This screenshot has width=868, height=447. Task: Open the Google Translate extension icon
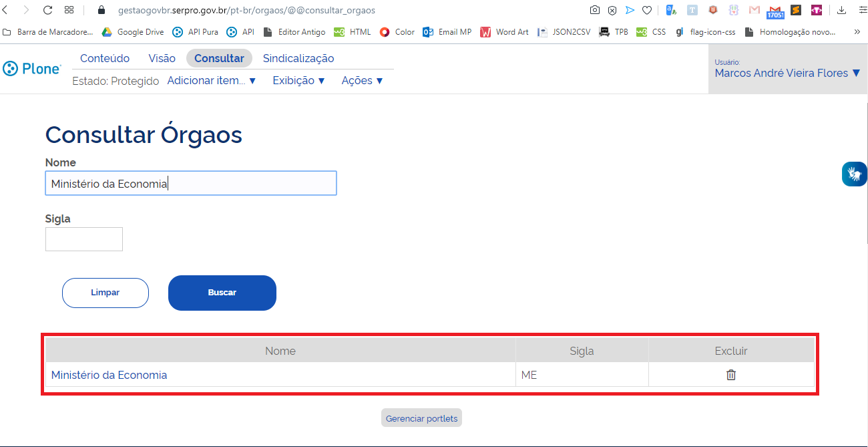tap(670, 10)
